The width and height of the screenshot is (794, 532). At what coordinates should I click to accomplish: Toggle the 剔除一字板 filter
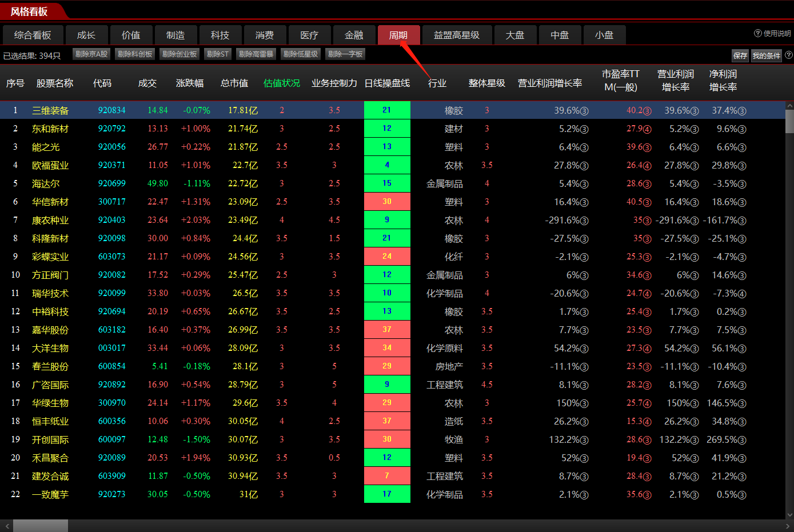(x=345, y=54)
